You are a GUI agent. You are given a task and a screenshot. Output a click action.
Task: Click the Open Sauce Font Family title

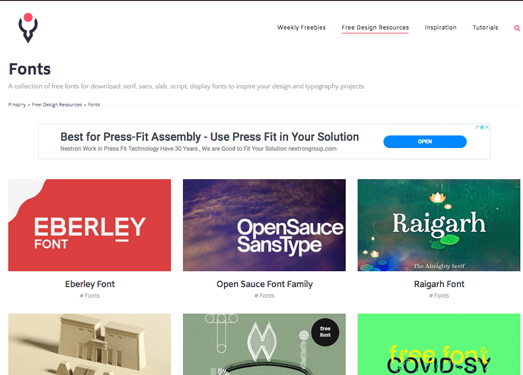(265, 284)
